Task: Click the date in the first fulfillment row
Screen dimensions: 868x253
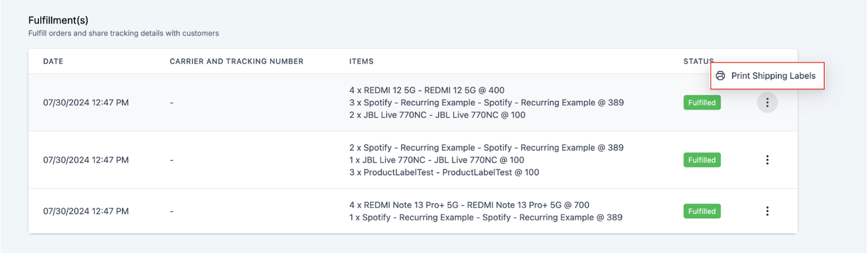Action: (x=86, y=103)
